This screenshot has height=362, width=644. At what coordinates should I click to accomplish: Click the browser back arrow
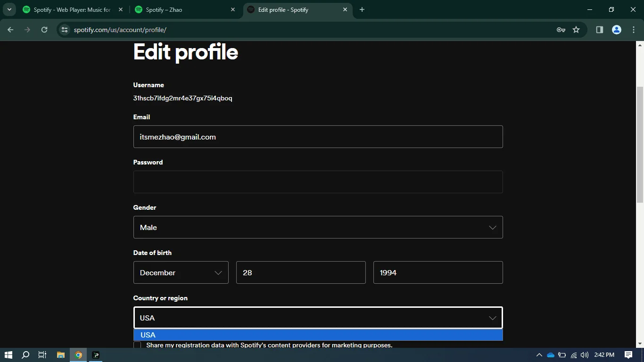10,30
